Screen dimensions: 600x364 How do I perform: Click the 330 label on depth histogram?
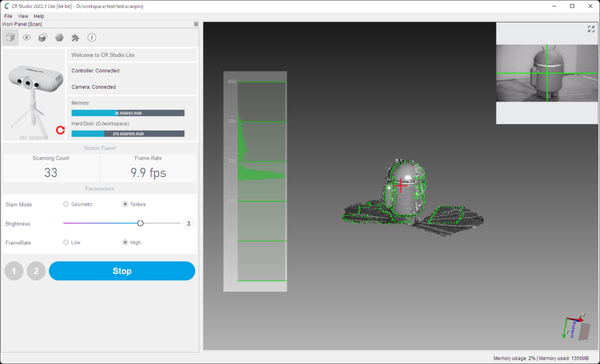(232, 161)
